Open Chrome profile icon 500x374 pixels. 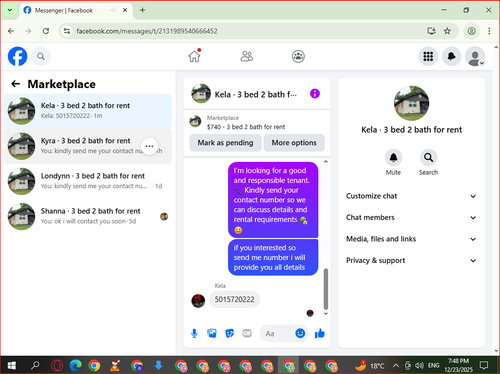click(x=471, y=31)
